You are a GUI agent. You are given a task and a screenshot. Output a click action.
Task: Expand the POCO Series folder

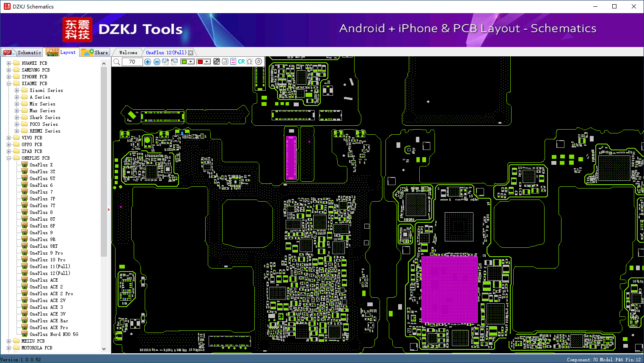pyautogui.click(x=17, y=124)
